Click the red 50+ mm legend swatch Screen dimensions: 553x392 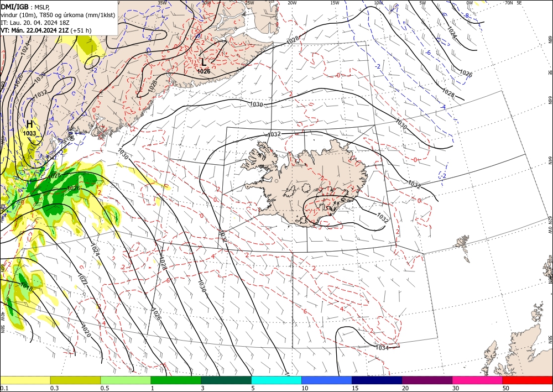(528, 380)
